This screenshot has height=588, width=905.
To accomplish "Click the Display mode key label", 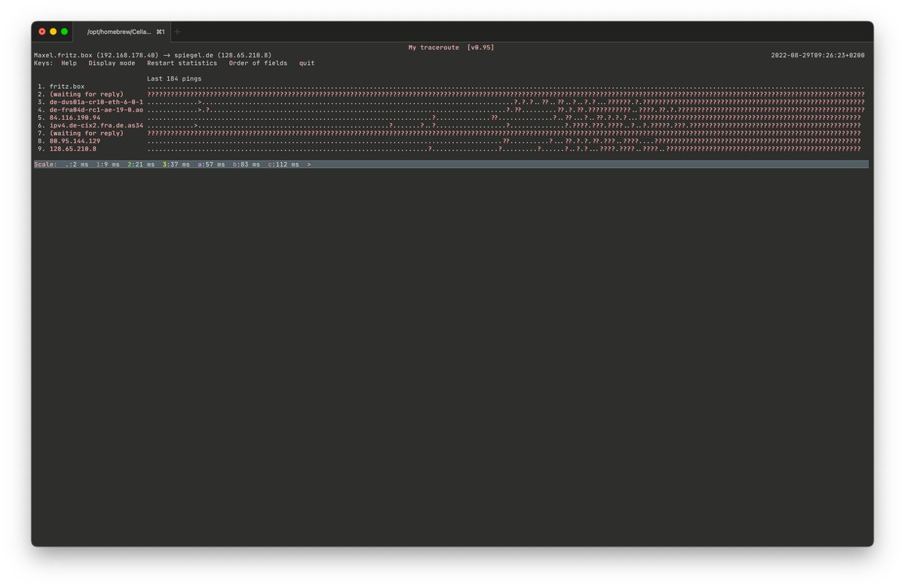I will point(112,63).
